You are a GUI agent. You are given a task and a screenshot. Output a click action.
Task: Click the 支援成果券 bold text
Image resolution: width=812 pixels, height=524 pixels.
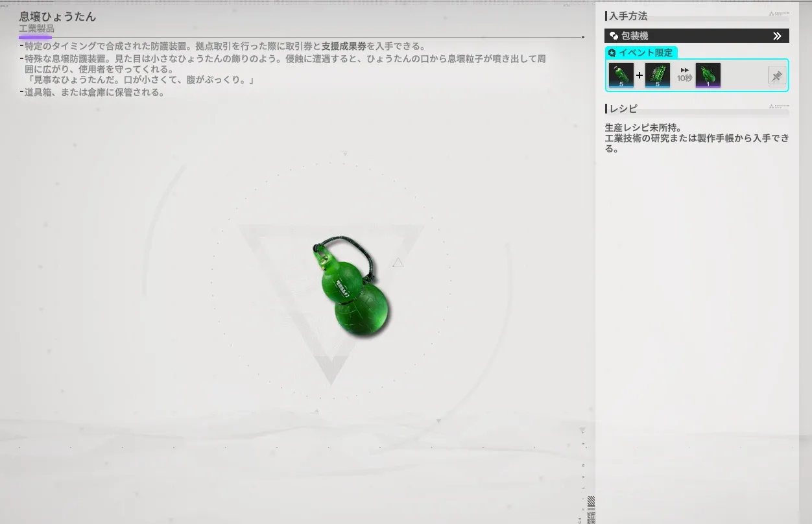pyautogui.click(x=344, y=46)
